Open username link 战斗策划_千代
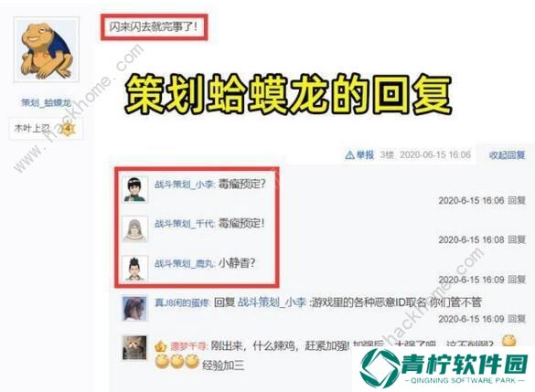Screen dimensions: 535x392 click(x=185, y=224)
